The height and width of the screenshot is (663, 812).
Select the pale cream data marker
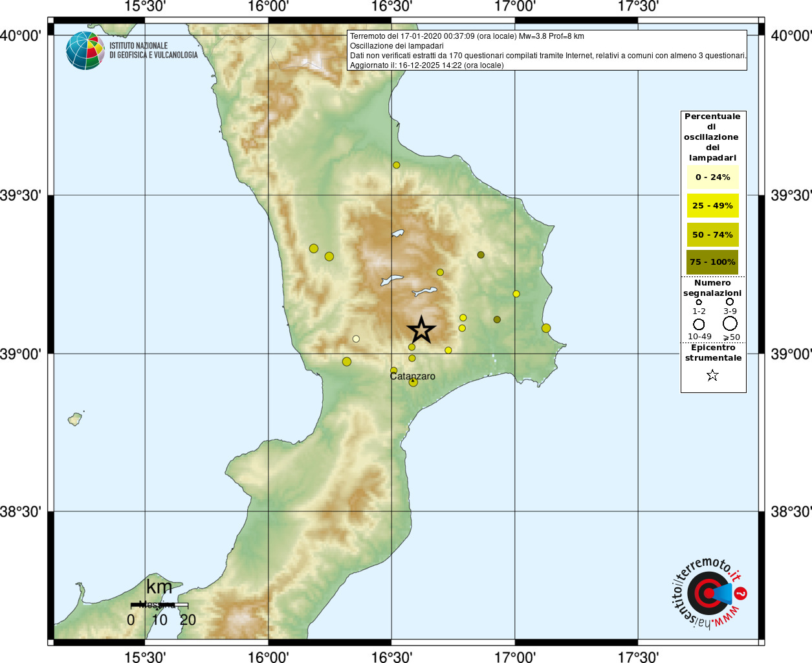pyautogui.click(x=356, y=339)
